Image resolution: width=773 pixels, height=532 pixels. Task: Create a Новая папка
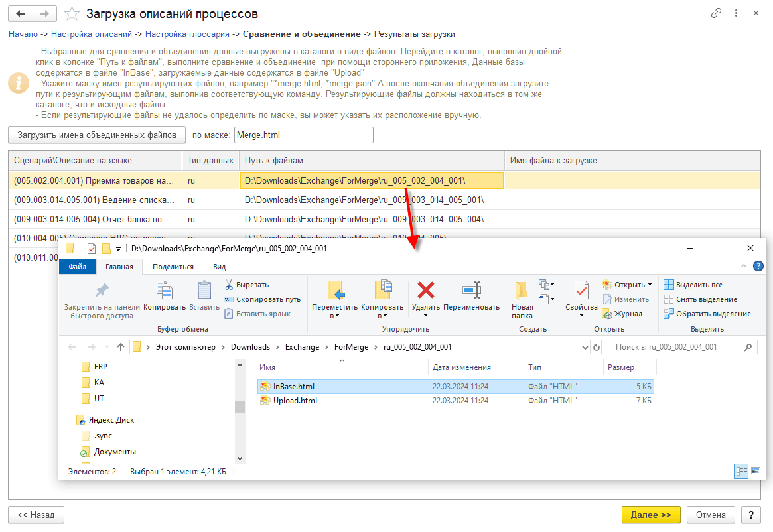tap(522, 300)
